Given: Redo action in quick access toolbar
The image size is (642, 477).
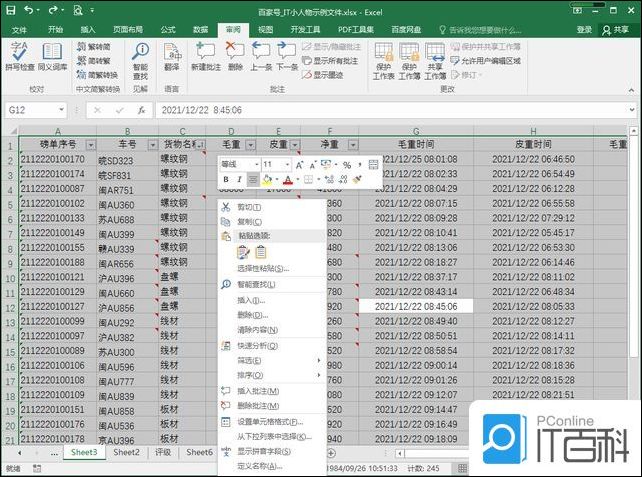Looking at the screenshot, I should (53, 10).
